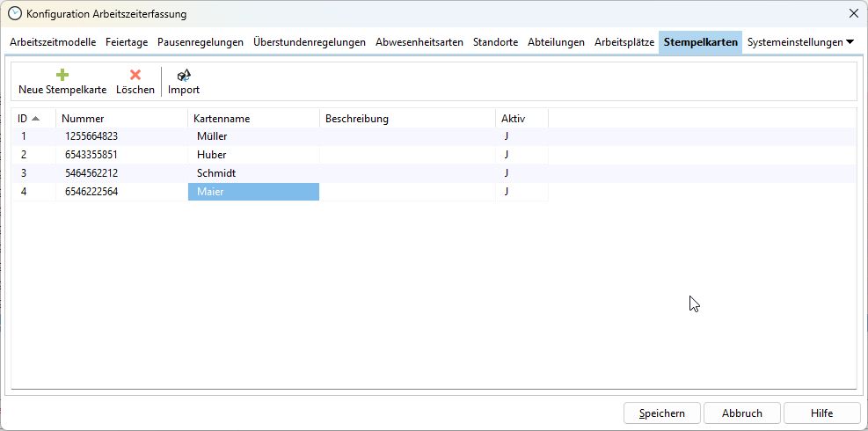Viewport: 868px width, 431px height.
Task: Expand the tab overflow dropdown arrow
Action: (850, 42)
